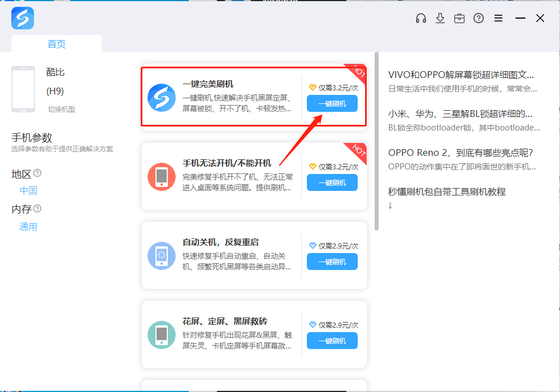Open the downloads arrow icon
The height and width of the screenshot is (392, 560).
(440, 18)
